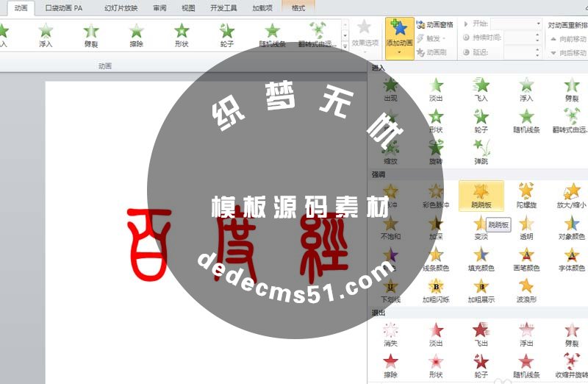Open the 视图 tab
This screenshot has height=384, width=588.
point(188,8)
